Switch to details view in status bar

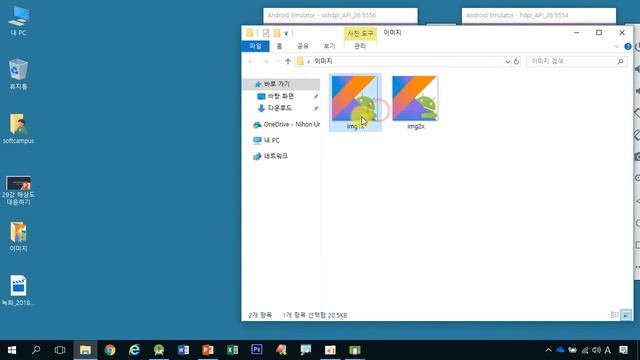click(x=614, y=315)
